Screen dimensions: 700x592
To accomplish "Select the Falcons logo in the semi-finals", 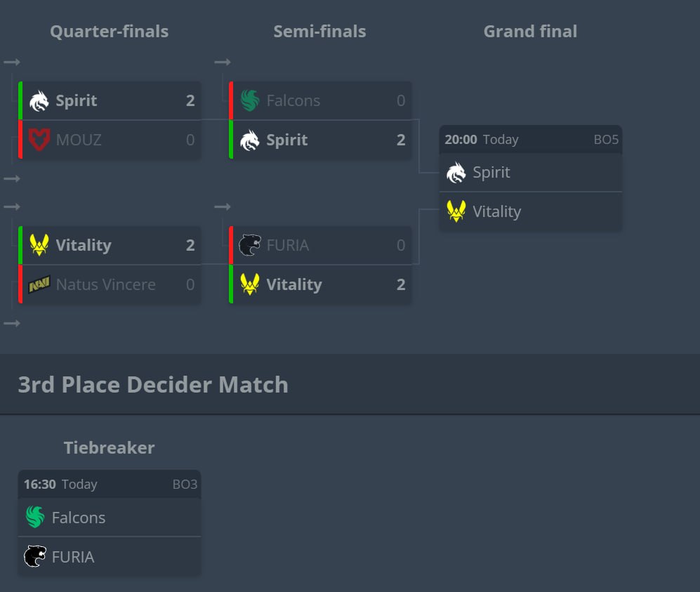I will point(251,100).
